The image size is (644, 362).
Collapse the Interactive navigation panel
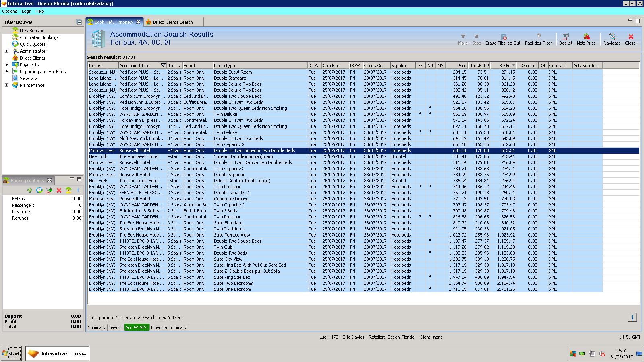(x=79, y=22)
